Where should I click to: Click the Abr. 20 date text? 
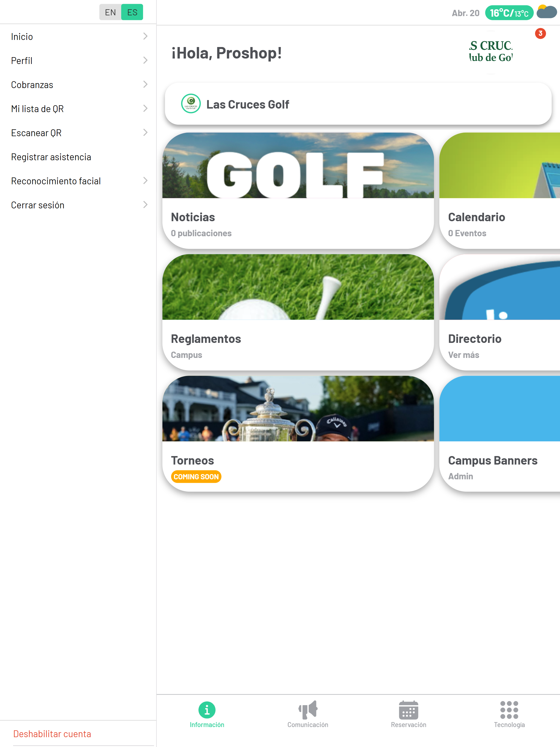point(465,13)
